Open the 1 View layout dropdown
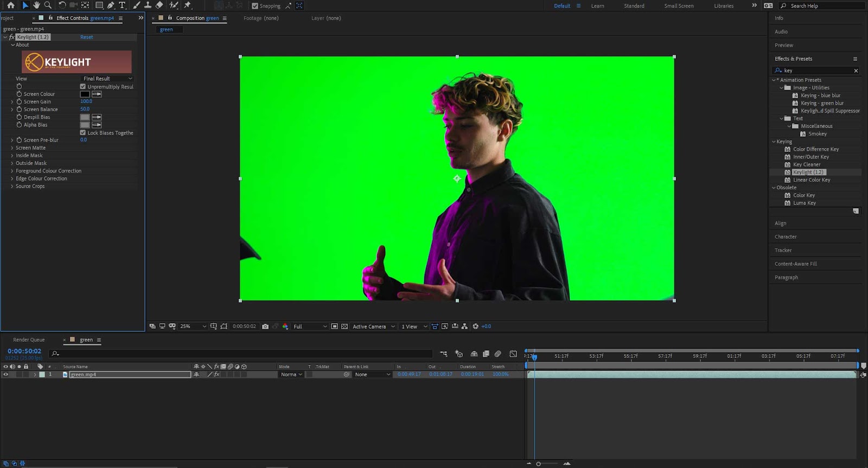Image resolution: width=868 pixels, height=468 pixels. [414, 326]
